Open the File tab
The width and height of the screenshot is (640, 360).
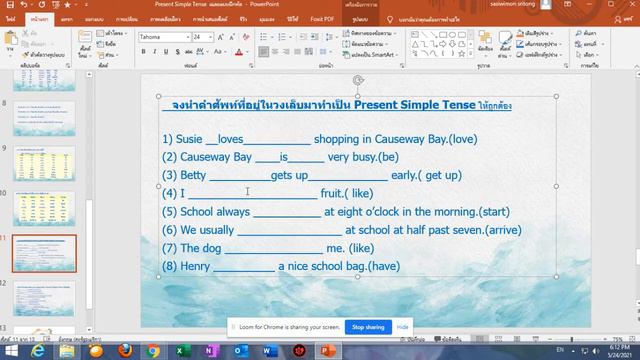(x=11, y=19)
